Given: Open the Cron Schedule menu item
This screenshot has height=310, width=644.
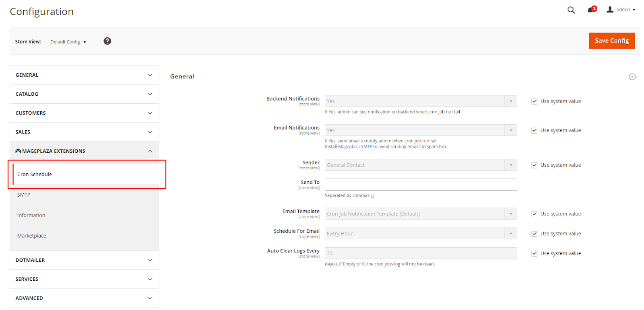Looking at the screenshot, I should click(x=35, y=175).
